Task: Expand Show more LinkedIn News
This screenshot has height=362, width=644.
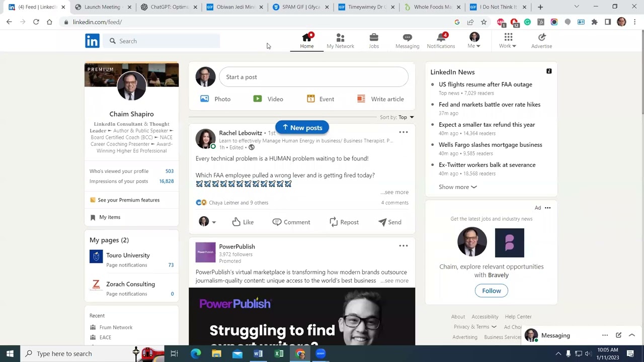Action: click(x=458, y=187)
